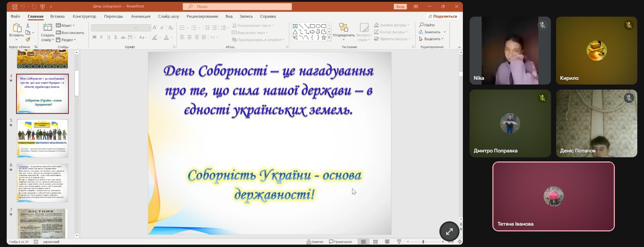Unmute Кирило's microphone indicator

coord(628,25)
